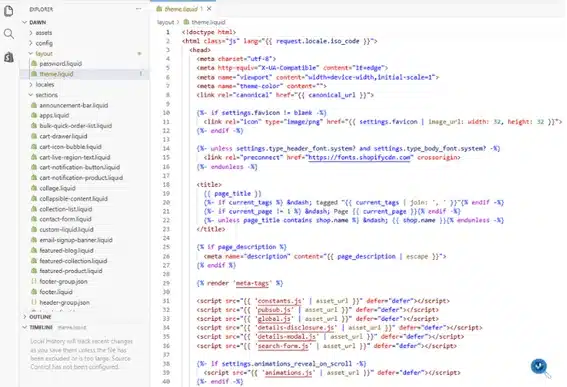567x387 pixels.
Task: Close the theme.liquid editor tab
Action: pyautogui.click(x=209, y=9)
